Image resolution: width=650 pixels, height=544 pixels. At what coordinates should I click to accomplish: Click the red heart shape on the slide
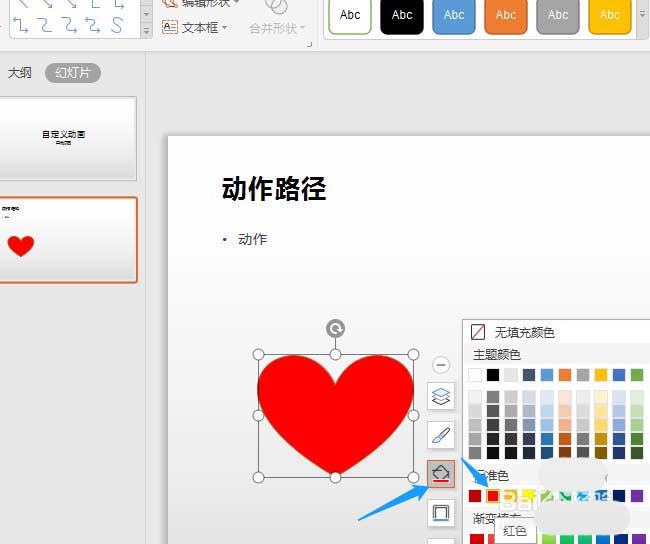[335, 415]
